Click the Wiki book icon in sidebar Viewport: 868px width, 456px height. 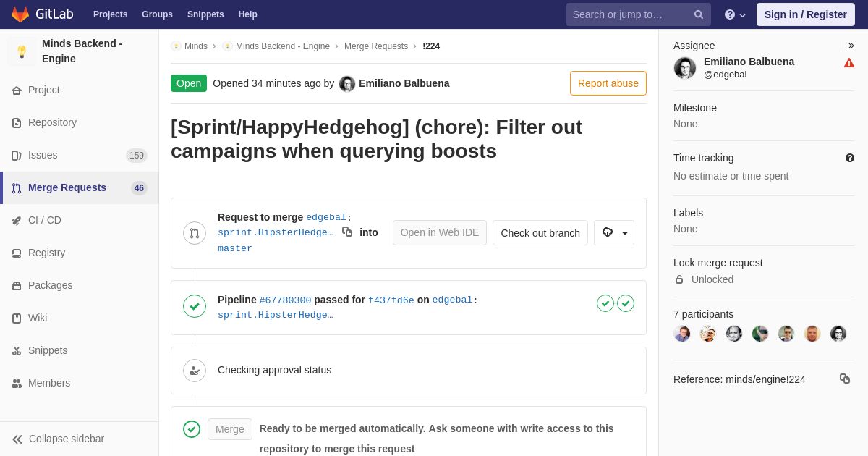coord(17,318)
